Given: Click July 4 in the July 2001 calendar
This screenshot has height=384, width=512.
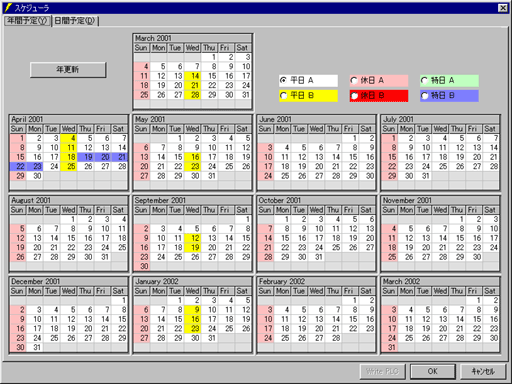Looking at the screenshot, I should point(444,138).
